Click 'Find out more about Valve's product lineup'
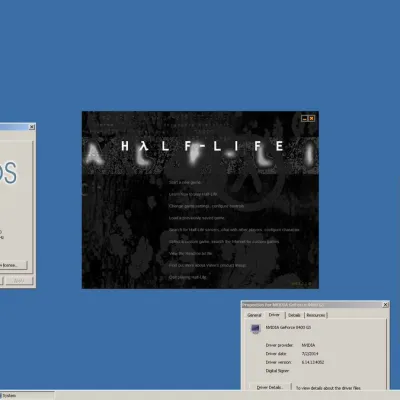Screen dimensions: 400x400 coord(207,265)
